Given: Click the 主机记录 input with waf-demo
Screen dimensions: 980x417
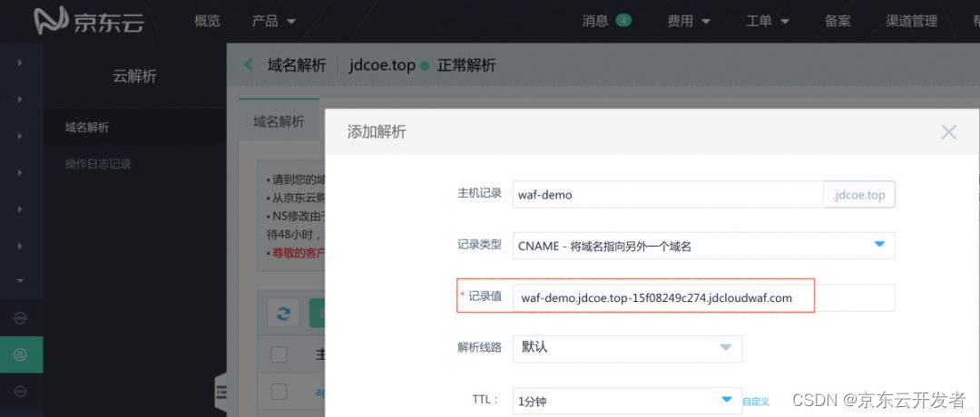Looking at the screenshot, I should [x=668, y=194].
